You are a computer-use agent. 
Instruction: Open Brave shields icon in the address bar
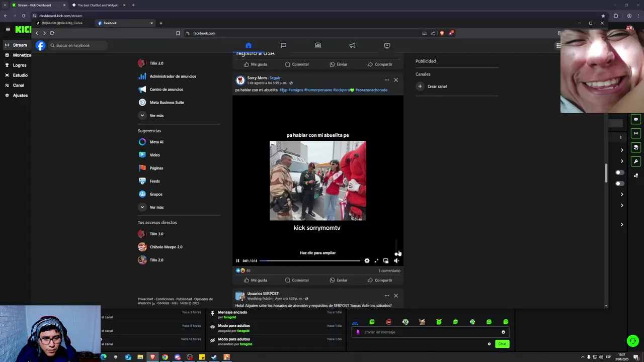click(442, 33)
